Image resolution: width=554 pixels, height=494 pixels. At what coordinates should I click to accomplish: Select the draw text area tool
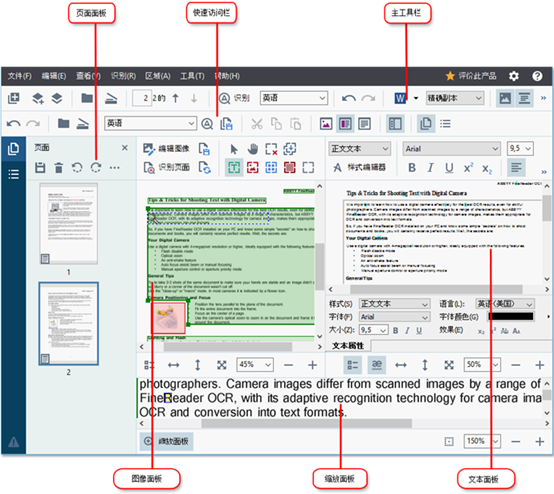[234, 167]
